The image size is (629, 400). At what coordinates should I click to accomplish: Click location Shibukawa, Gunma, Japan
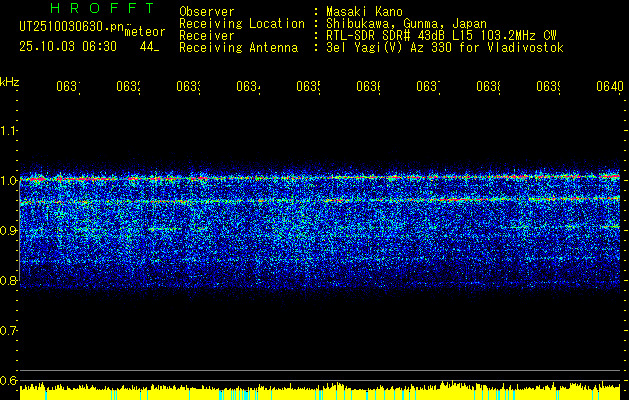406,24
